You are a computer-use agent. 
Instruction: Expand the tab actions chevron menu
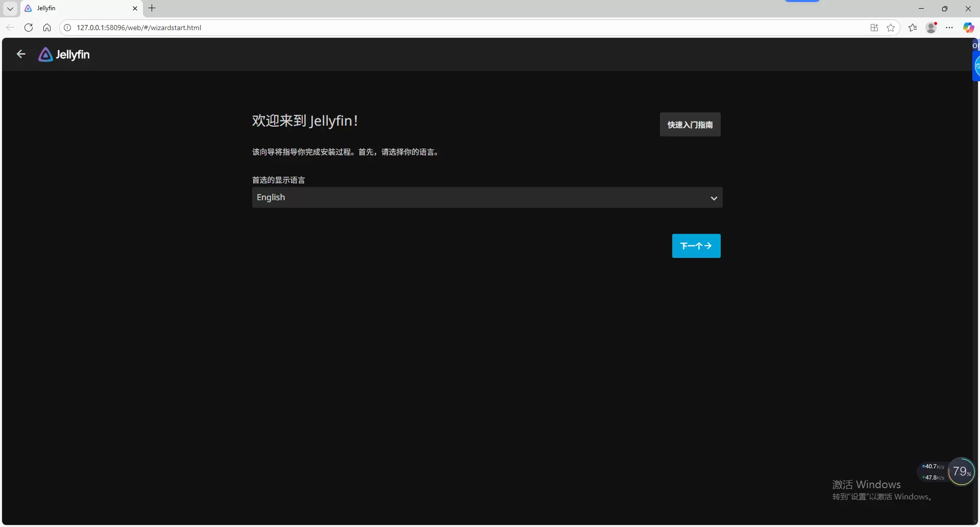pos(10,9)
